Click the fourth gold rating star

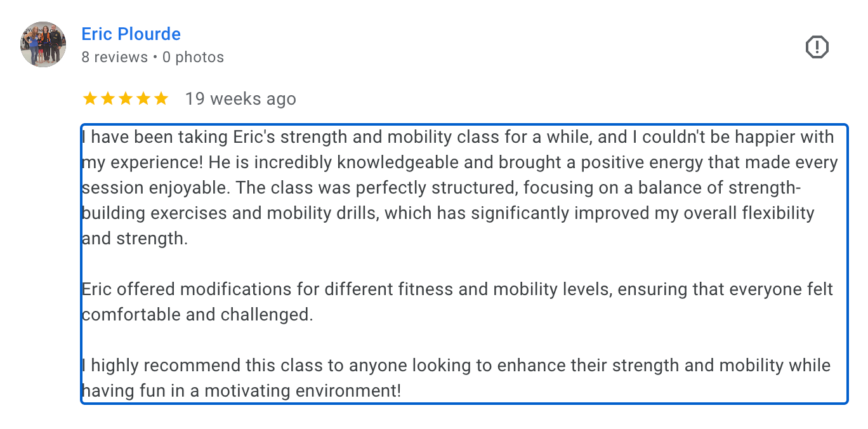[143, 98]
